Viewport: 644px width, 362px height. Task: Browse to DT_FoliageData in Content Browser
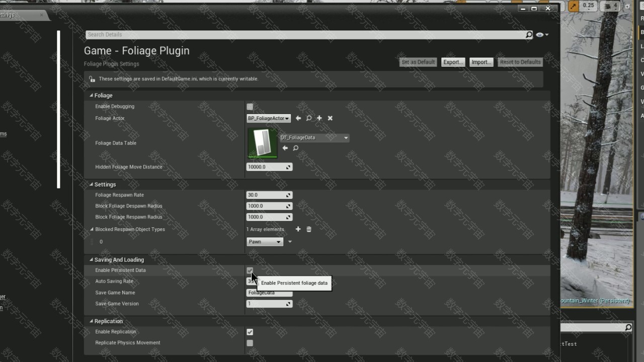click(x=296, y=148)
